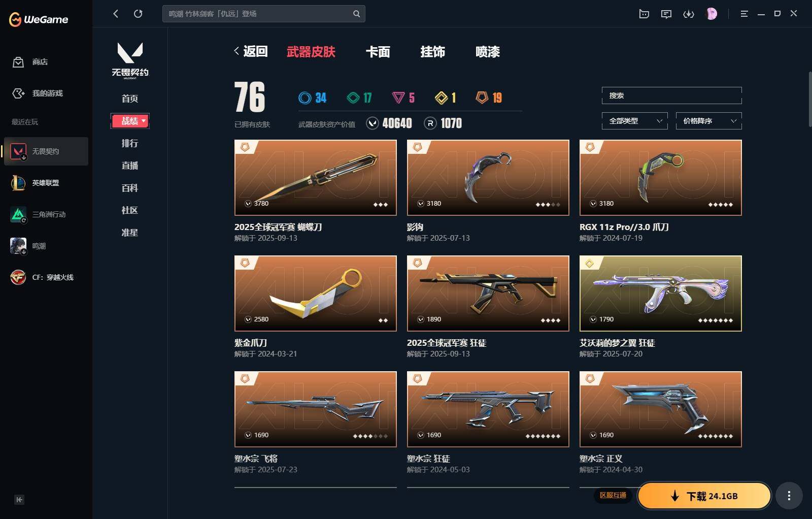Viewport: 812px width, 519px height.
Task: Open the folder icon in top bar
Action: [644, 14]
